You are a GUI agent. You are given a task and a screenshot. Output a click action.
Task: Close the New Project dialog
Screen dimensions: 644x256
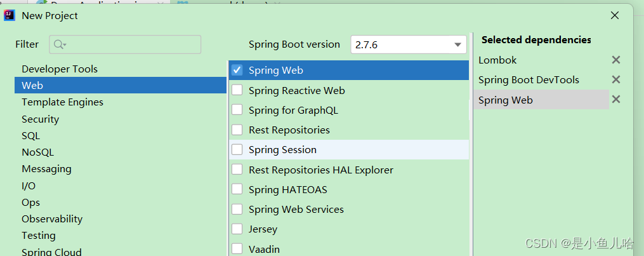(x=614, y=16)
